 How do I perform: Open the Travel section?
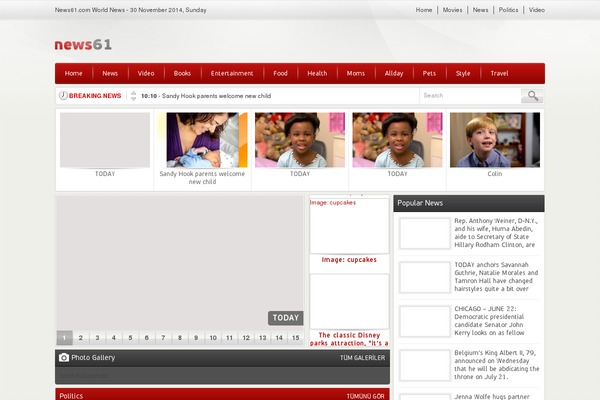pyautogui.click(x=499, y=73)
